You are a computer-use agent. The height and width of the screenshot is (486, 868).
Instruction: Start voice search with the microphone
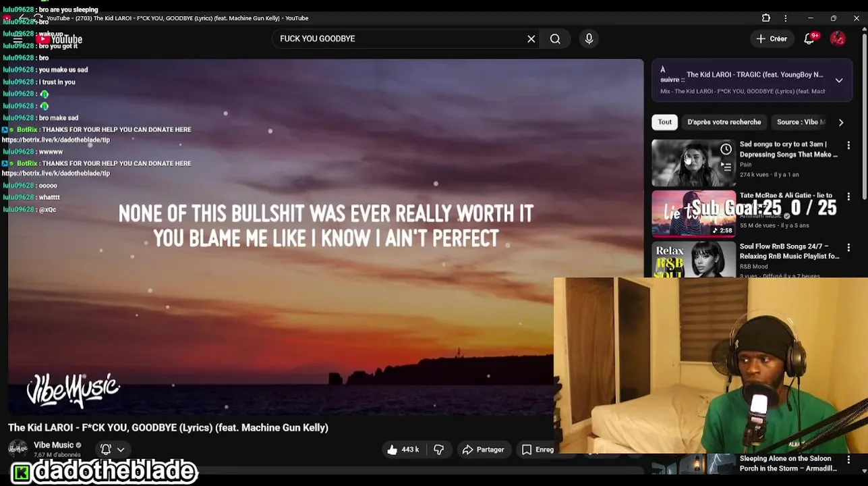pos(589,38)
